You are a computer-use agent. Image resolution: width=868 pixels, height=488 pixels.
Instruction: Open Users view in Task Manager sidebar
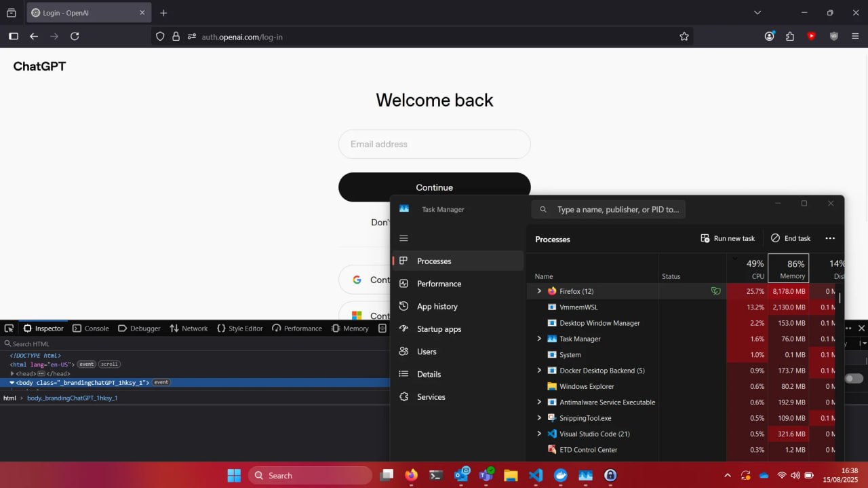pos(426,351)
